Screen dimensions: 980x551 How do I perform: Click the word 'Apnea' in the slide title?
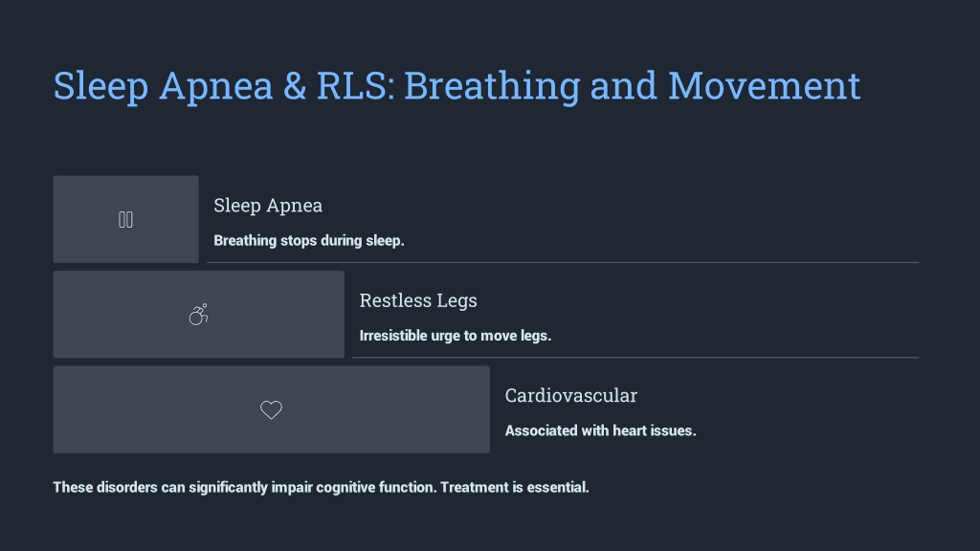216,87
